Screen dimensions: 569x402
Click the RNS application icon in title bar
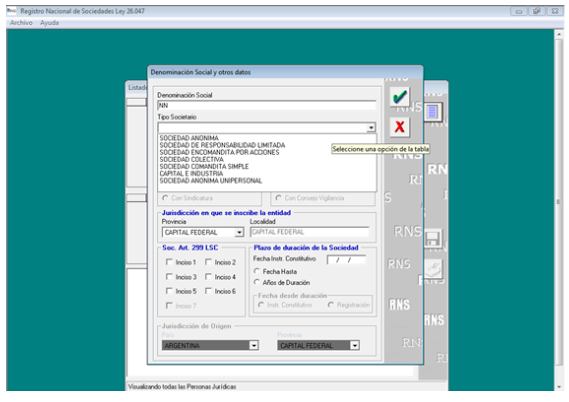tap(11, 11)
